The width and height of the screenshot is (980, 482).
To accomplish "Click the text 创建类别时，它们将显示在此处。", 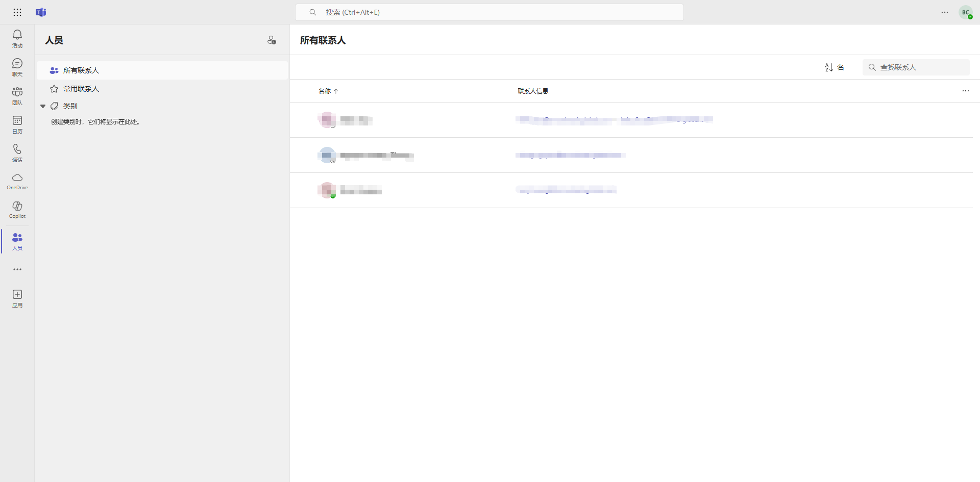I will pyautogui.click(x=95, y=122).
